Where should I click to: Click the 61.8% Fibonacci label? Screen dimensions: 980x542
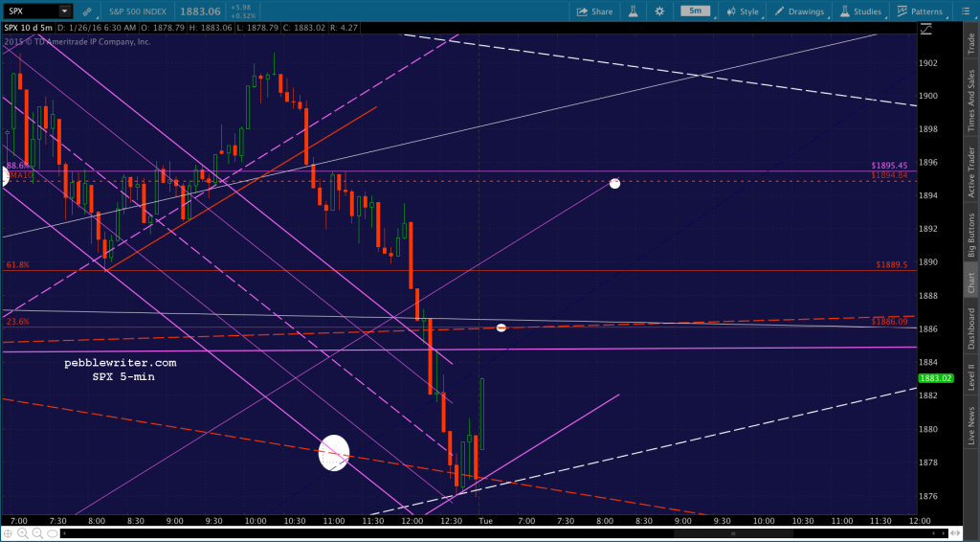tap(17, 265)
